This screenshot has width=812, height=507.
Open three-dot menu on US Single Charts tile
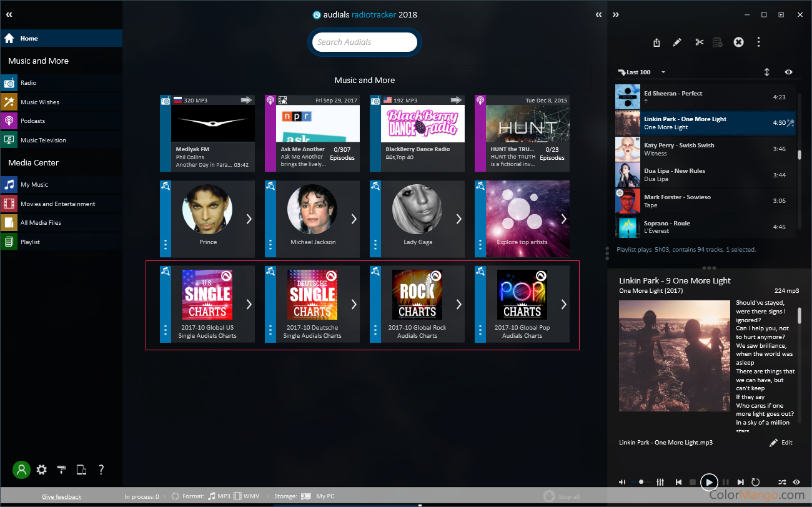point(166,330)
